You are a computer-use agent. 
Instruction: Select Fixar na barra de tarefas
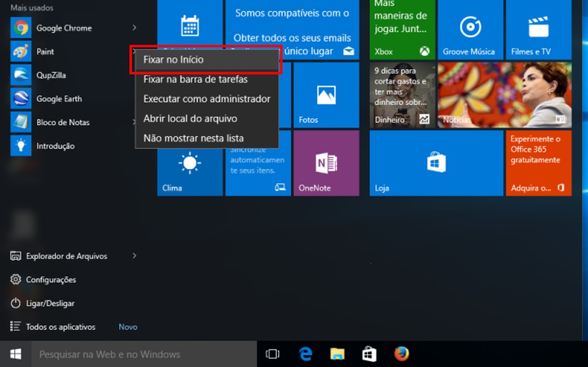(x=206, y=79)
